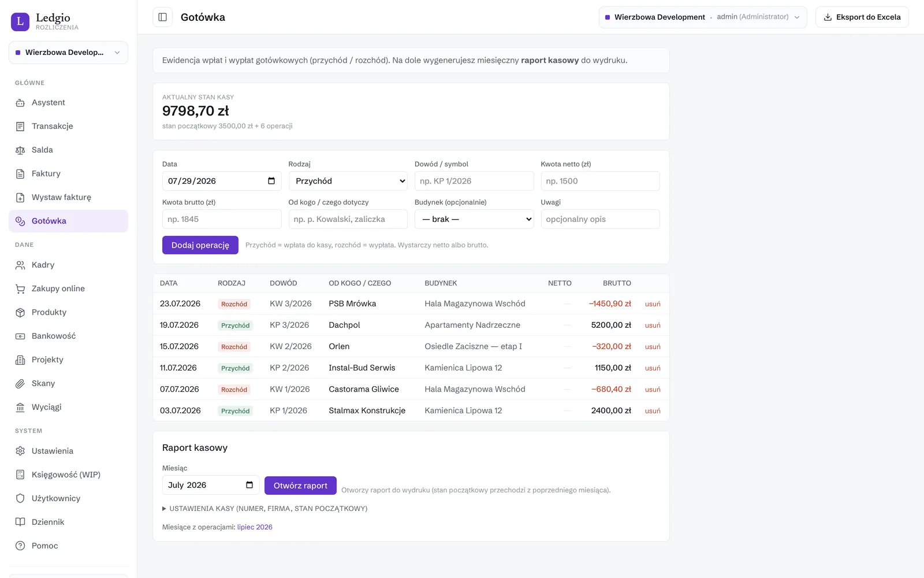Viewport: 924px width, 578px height.
Task: Open the Rodzaj dropdown showing Przychód
Action: (348, 181)
